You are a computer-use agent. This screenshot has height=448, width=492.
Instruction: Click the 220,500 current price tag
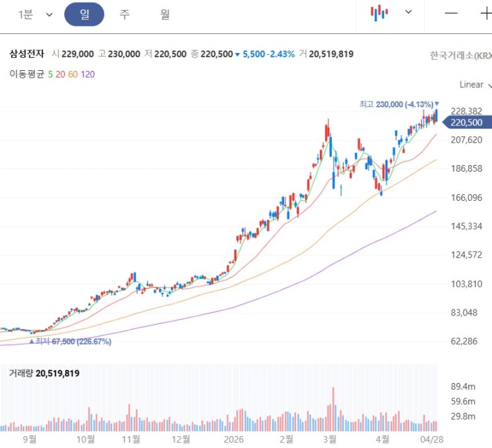(x=467, y=123)
